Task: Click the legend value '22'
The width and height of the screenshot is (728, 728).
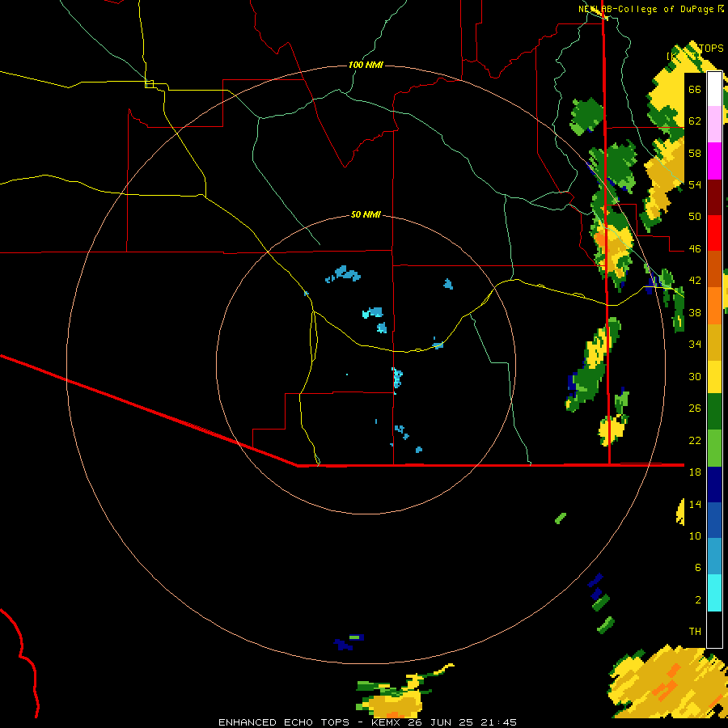Action: 695,440
